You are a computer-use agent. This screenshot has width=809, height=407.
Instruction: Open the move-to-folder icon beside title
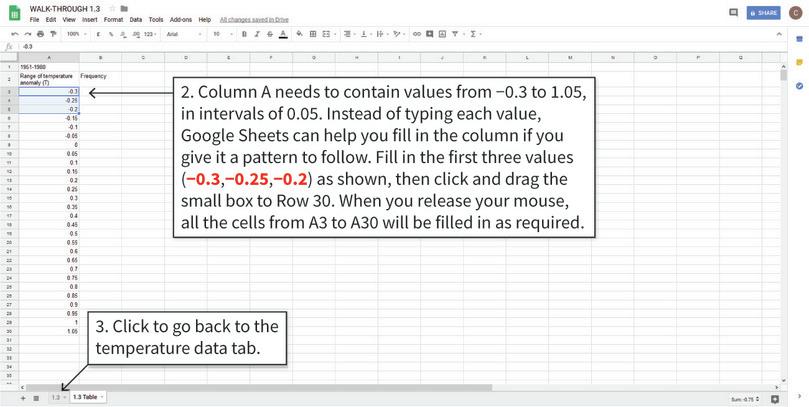coord(124,9)
